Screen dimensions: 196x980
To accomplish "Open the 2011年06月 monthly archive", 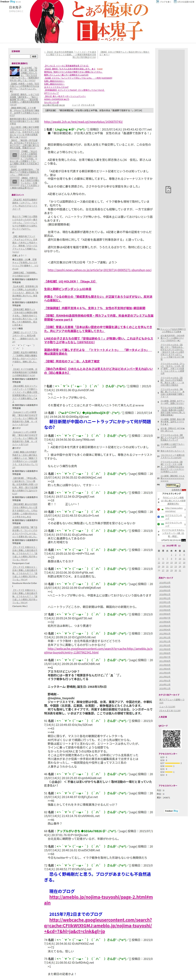I will (x=165, y=661).
